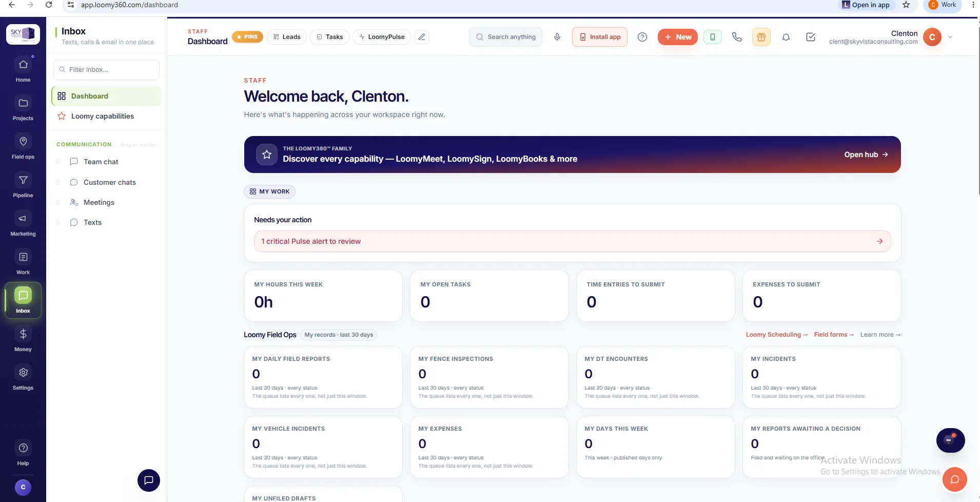Open the Tasks pinned shortcut
The image size is (980, 502).
click(x=329, y=37)
